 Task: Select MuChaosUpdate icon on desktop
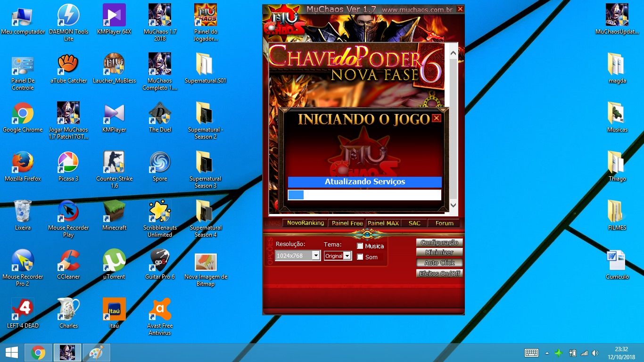click(617, 20)
